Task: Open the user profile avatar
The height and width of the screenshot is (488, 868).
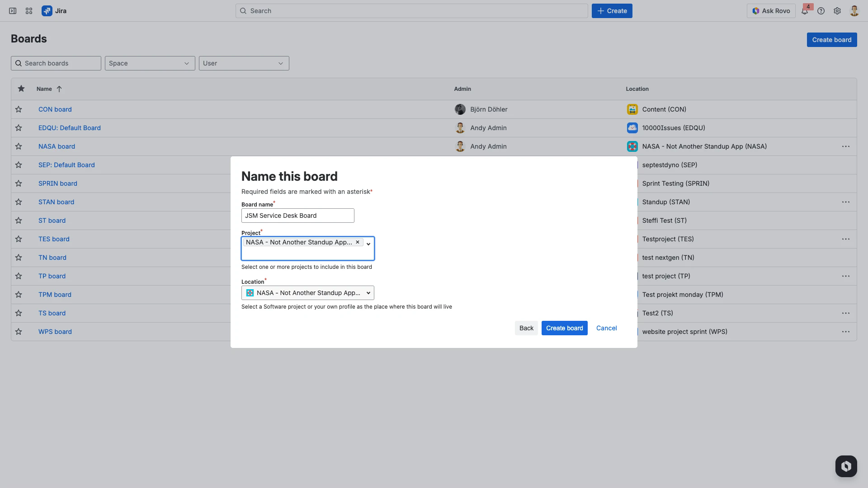Action: pyautogui.click(x=854, y=11)
